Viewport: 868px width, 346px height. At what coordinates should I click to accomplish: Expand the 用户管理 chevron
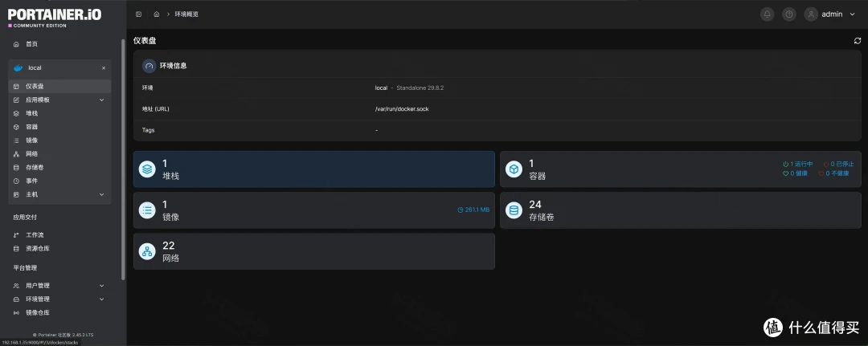click(x=101, y=286)
